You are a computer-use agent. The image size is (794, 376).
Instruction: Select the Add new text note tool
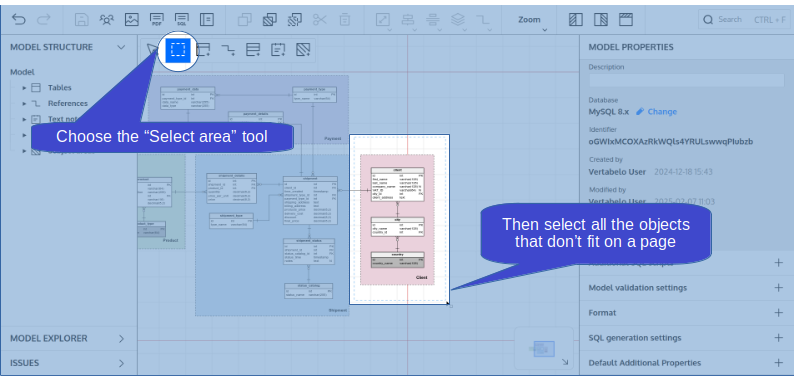coord(278,50)
